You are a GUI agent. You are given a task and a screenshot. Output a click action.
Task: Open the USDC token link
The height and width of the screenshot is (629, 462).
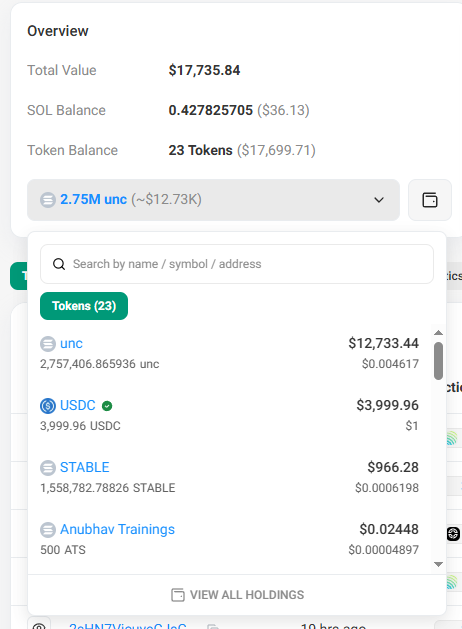point(78,406)
